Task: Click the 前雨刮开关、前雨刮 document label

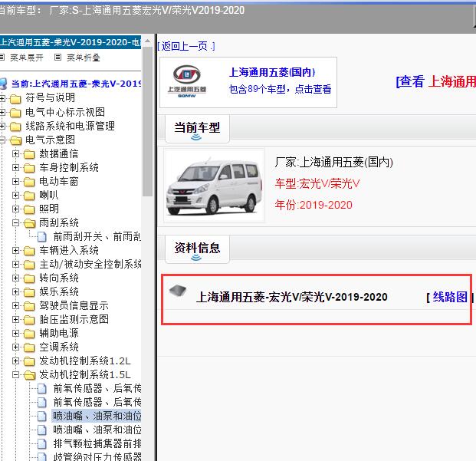Action: pyautogui.click(x=97, y=236)
